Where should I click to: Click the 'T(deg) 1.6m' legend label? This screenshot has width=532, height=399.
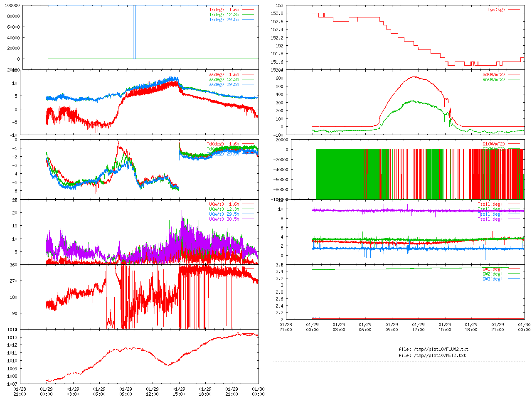[x=224, y=10]
